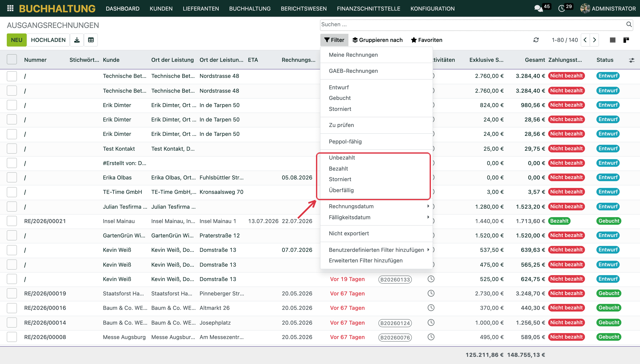Sort by Gesamt column header
This screenshot has height=364, width=640.
click(535, 60)
